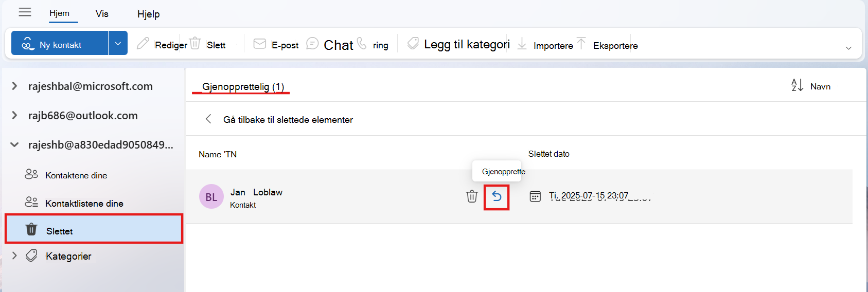
Task: Click the ring phone icon
Action: click(362, 43)
